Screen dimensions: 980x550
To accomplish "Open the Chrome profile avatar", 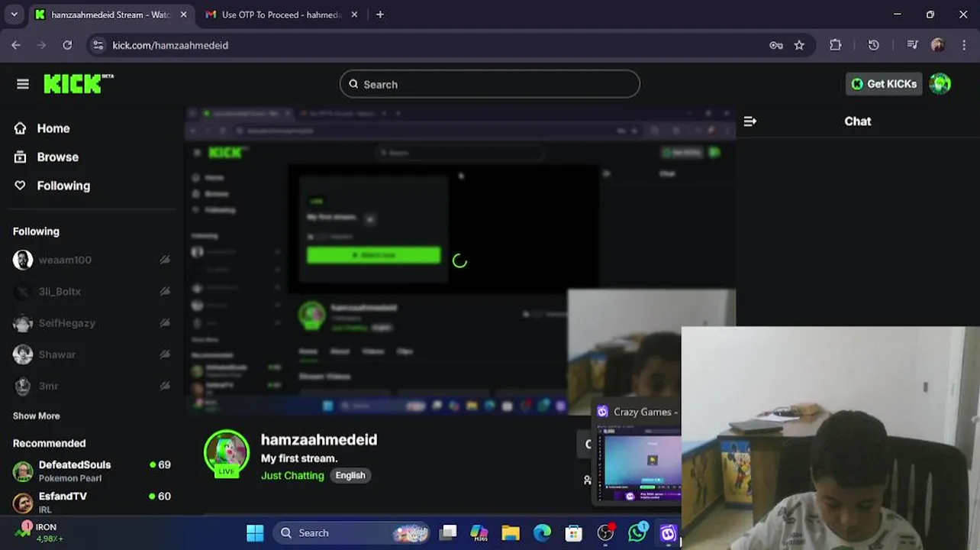I will click(938, 45).
